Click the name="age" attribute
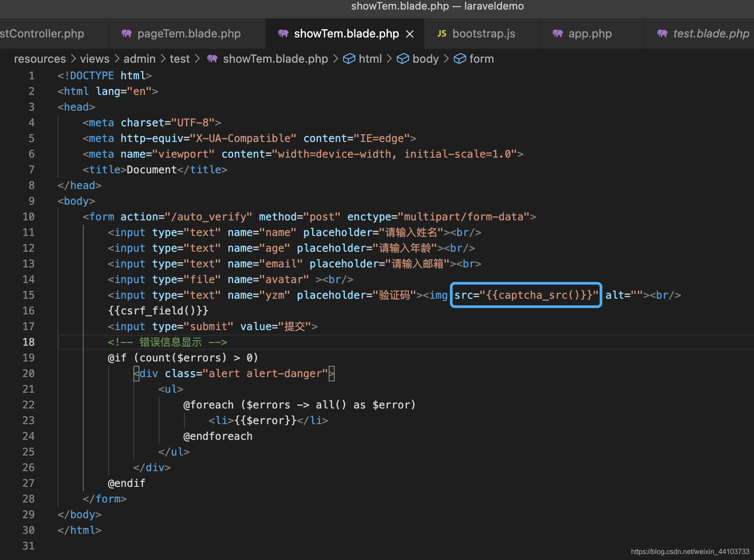Image resolution: width=754 pixels, height=560 pixels. pos(259,248)
